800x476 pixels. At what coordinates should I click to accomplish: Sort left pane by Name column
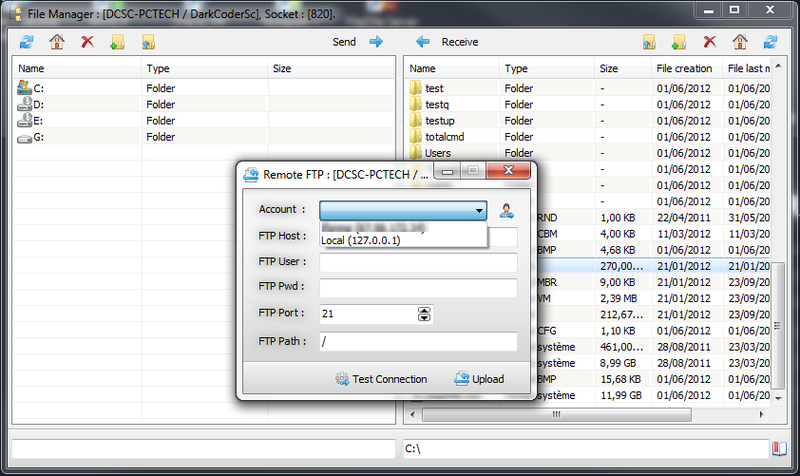[77, 68]
